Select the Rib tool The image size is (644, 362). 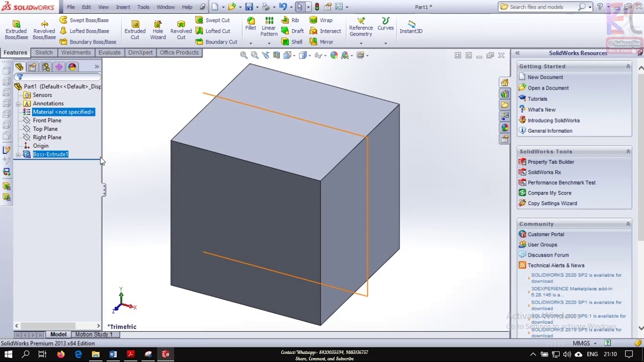[x=290, y=20]
